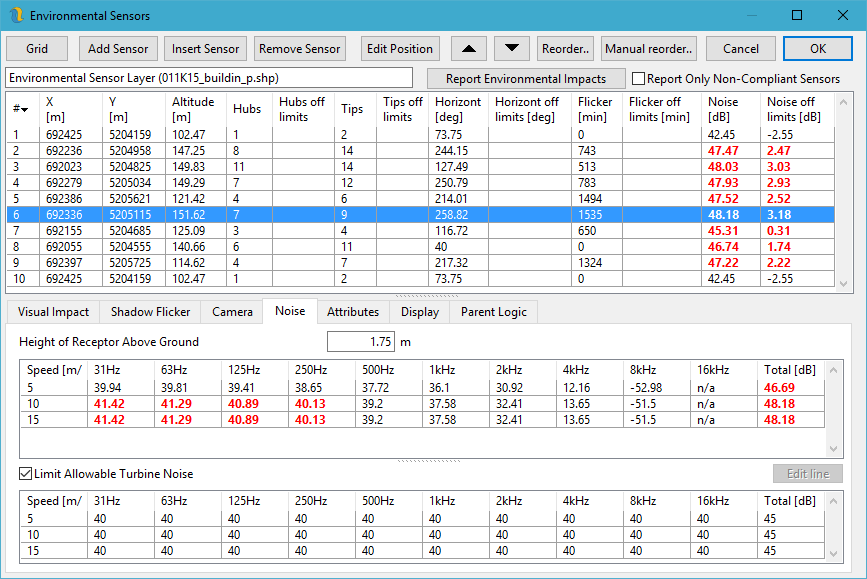867x579 pixels.
Task: Open the Visual Impact tab
Action: [x=52, y=312]
